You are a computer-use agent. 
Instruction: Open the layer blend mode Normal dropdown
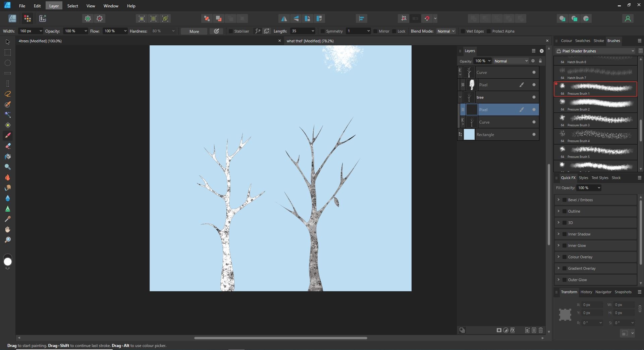[x=511, y=61]
